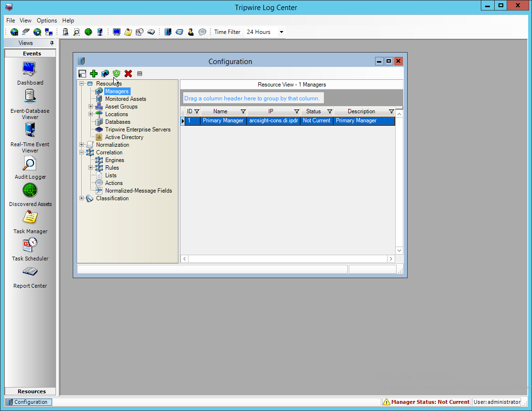Open Audit Logger from the Views sidebar
Image resolution: width=532 pixels, height=411 pixels.
30,168
